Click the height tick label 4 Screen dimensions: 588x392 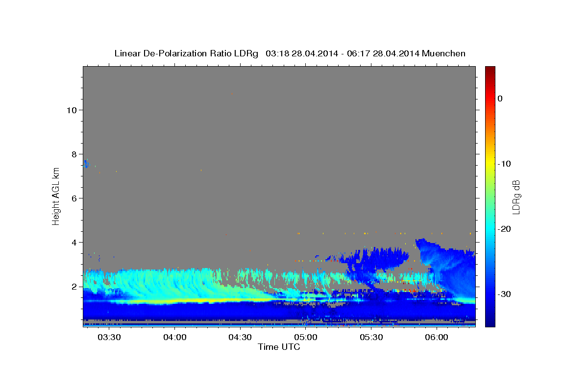(74, 242)
